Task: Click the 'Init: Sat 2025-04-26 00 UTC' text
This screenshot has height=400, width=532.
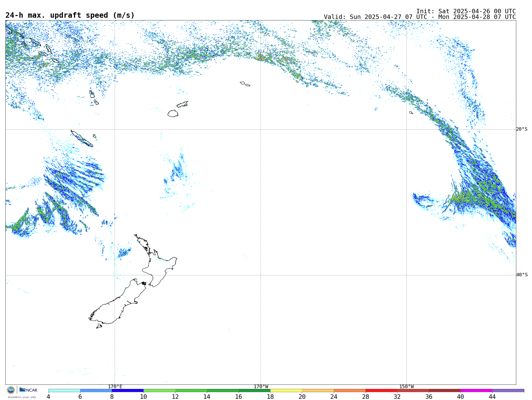Action: pyautogui.click(x=466, y=11)
